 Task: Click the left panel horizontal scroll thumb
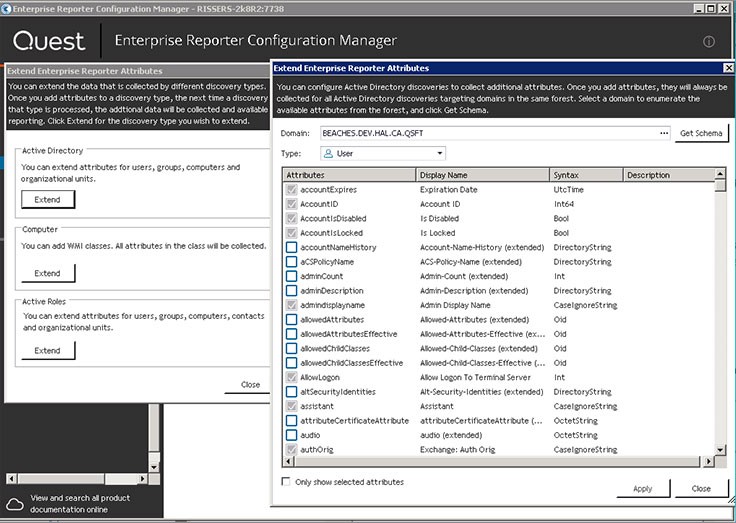(x=61, y=479)
